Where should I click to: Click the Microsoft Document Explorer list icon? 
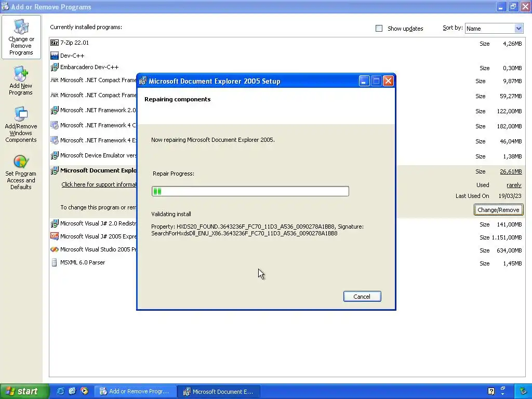pyautogui.click(x=54, y=170)
